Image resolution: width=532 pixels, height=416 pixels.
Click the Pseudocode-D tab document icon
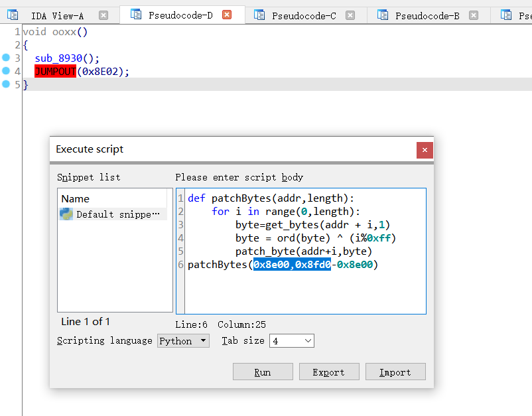pyautogui.click(x=136, y=15)
